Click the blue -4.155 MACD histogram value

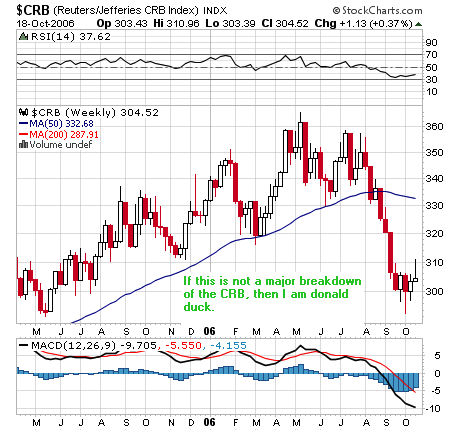pyautogui.click(x=228, y=345)
